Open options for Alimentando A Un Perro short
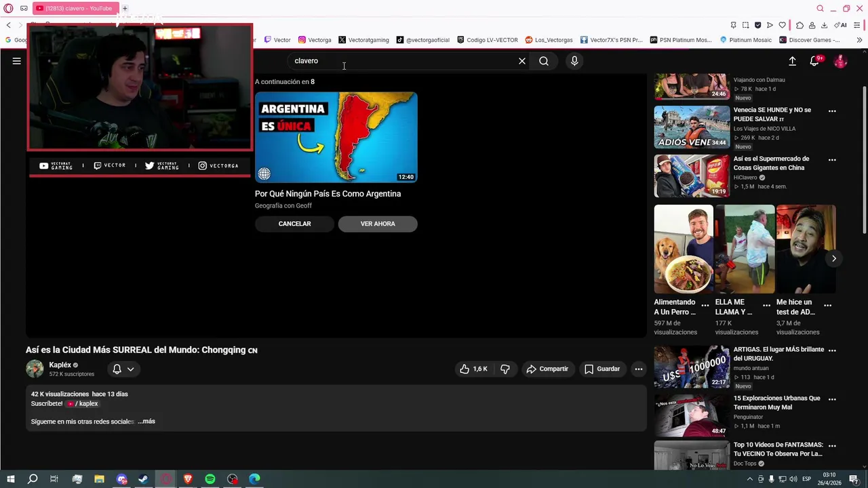The height and width of the screenshot is (488, 868). pos(705,305)
